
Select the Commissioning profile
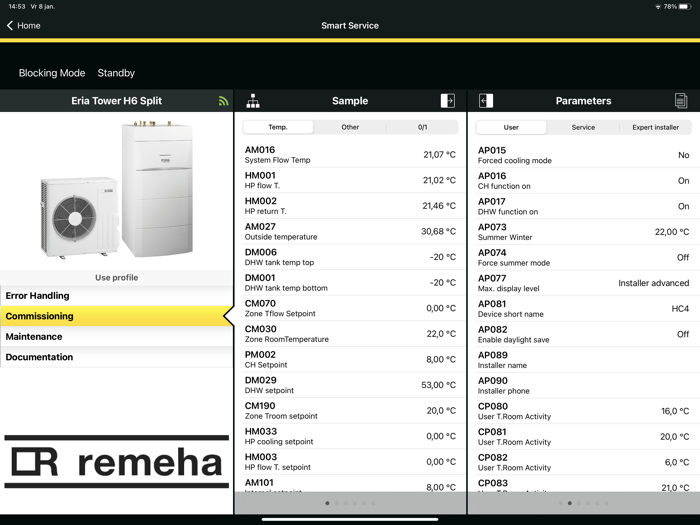pos(117,316)
